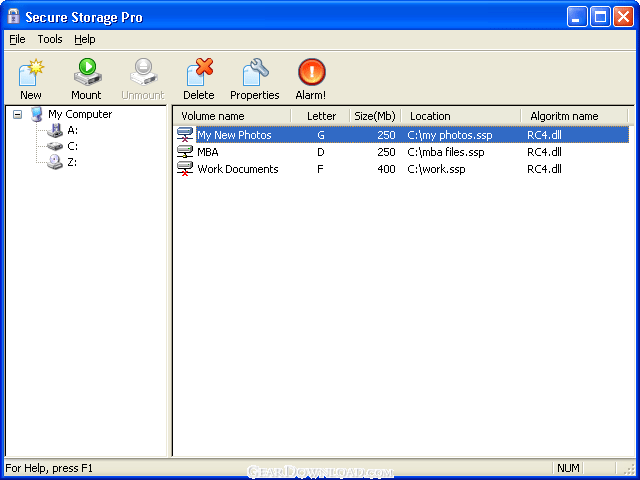Viewport: 640px width, 480px height.
Task: Click the volume icon beside Work Documents
Action: tap(185, 169)
